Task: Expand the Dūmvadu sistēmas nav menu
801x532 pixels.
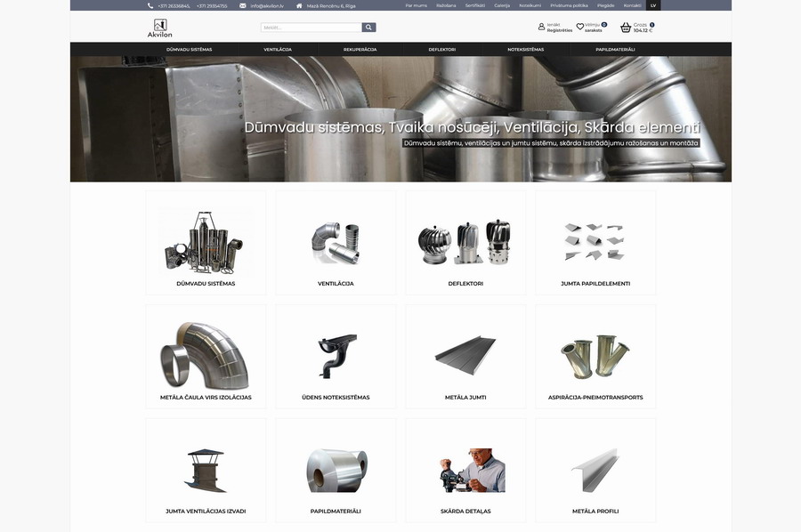Action: click(189, 50)
